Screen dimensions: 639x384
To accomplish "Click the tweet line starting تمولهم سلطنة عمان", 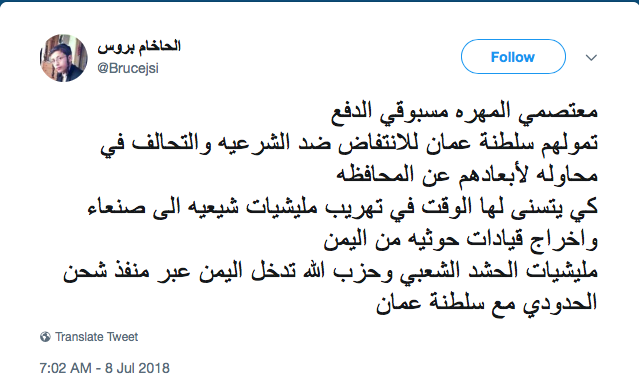I will pyautogui.click(x=349, y=144).
